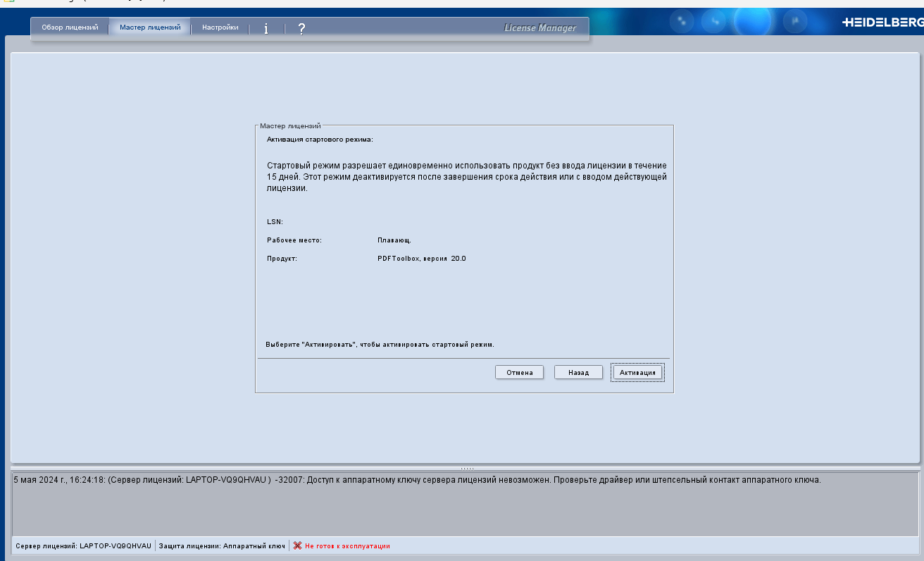Cancel the wizard with the Отмена button
Screen dimensions: 924x561
[519, 372]
